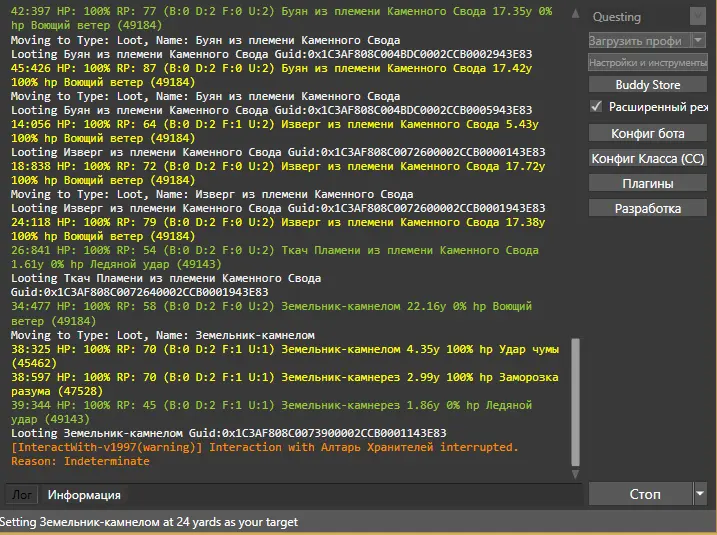717x535 pixels.
Task: Click the scroll-down arrow of the log scrollbar
Action: [x=574, y=476]
